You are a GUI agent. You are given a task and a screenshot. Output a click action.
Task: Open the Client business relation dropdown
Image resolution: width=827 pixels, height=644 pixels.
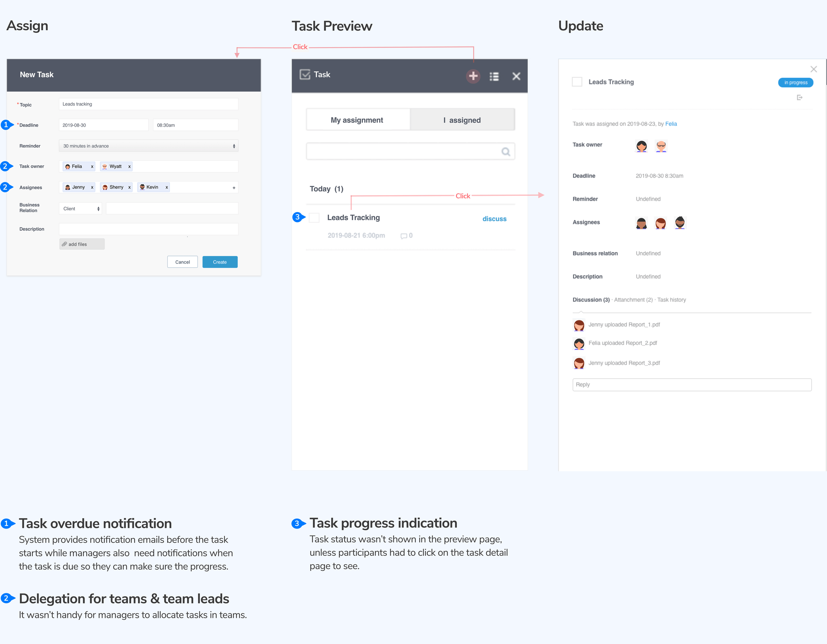pyautogui.click(x=81, y=209)
